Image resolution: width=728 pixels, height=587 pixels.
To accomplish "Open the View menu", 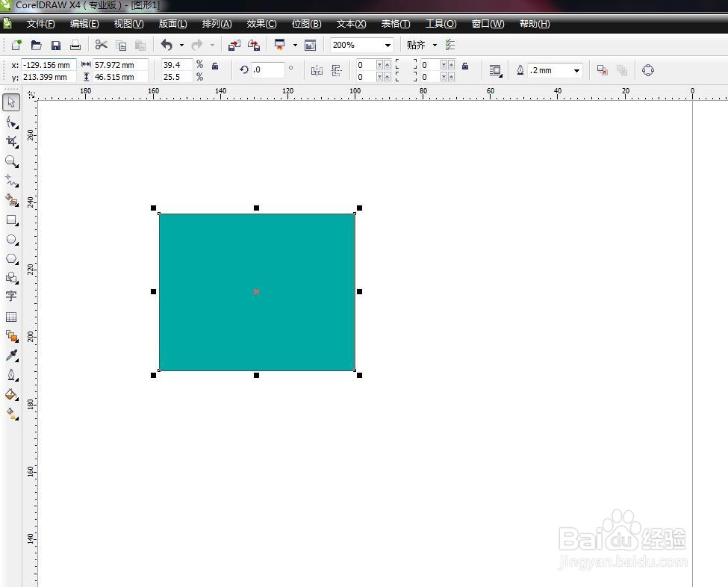I will coord(128,24).
